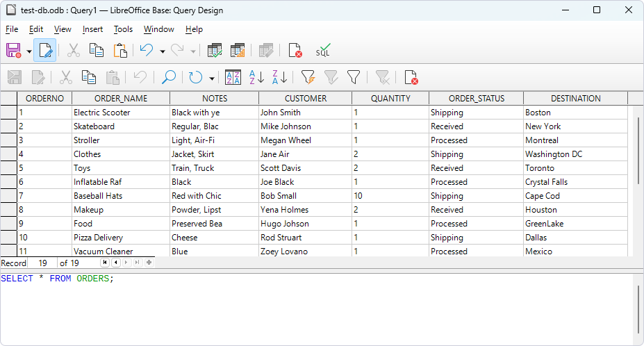Click the 'Pizza Delivery' cell
Viewport: 644px width, 346px height.
point(121,238)
